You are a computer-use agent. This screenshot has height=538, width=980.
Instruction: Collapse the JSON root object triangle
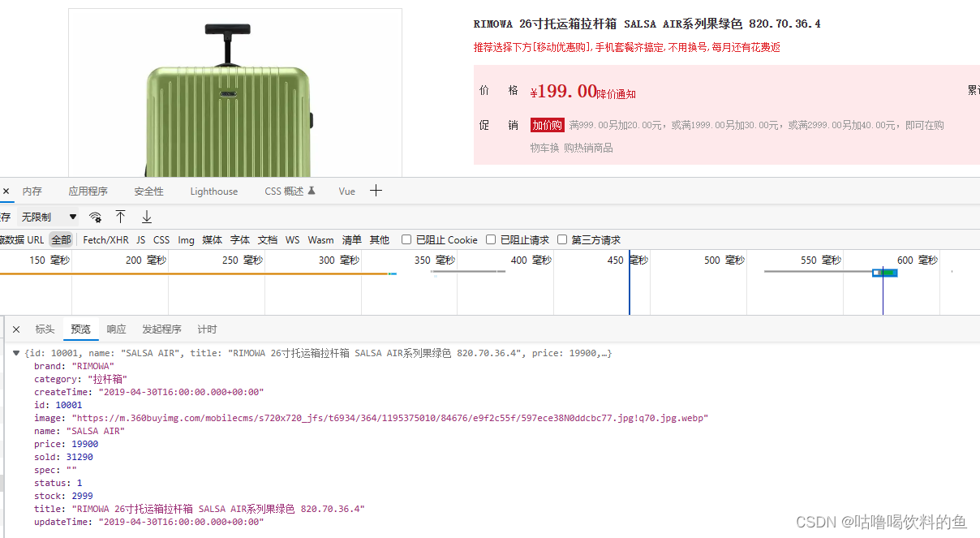click(x=16, y=353)
